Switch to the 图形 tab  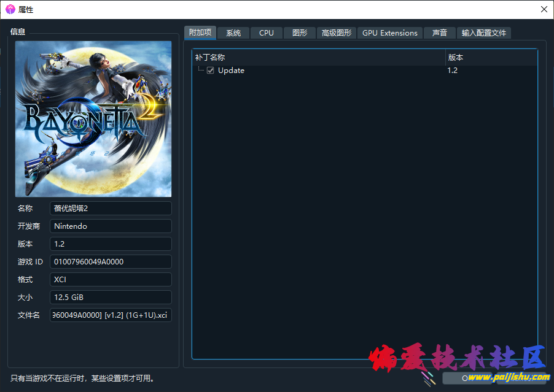(x=300, y=33)
